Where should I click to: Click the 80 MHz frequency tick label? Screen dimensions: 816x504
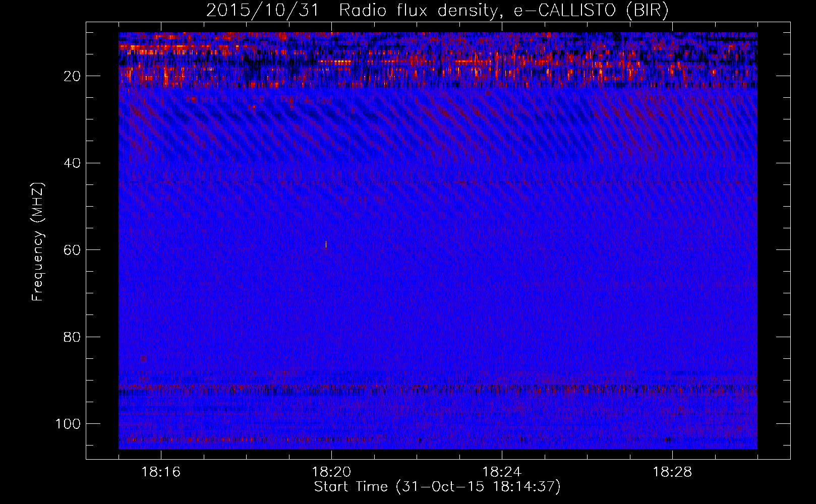(72, 337)
